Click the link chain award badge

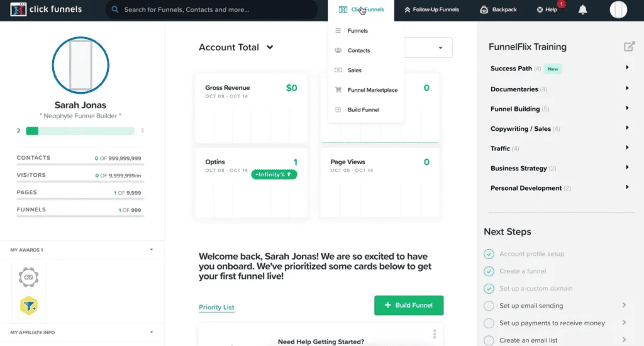[28, 277]
